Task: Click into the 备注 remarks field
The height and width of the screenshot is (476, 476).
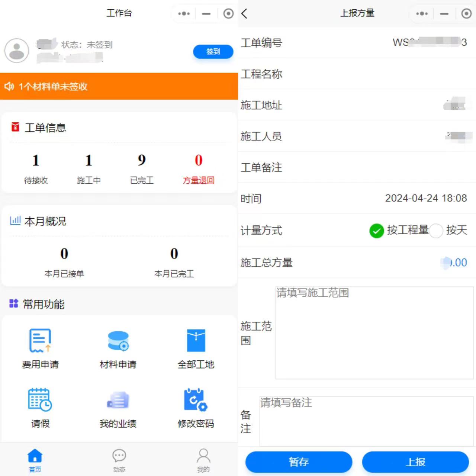Action: point(366,421)
